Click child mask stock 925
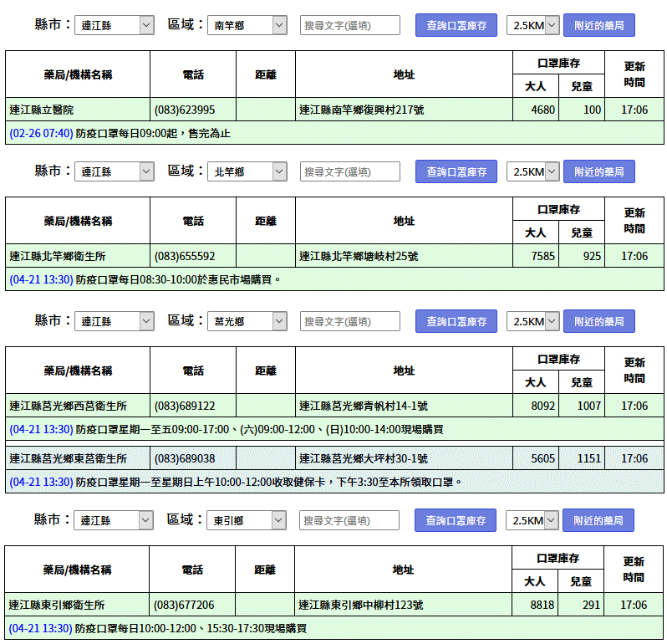667x644 pixels. [x=592, y=256]
